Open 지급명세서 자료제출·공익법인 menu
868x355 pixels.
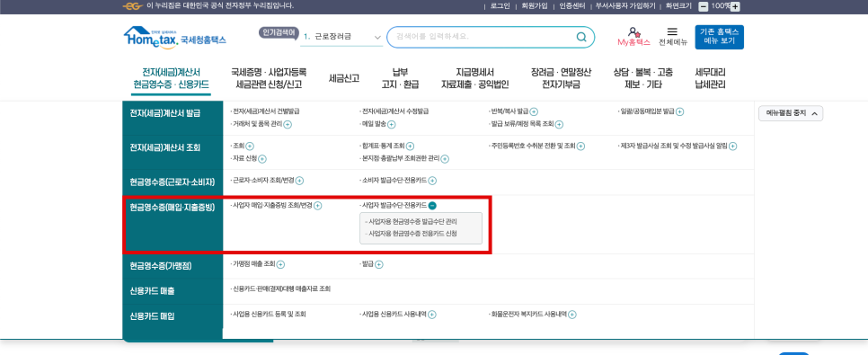[x=474, y=79]
